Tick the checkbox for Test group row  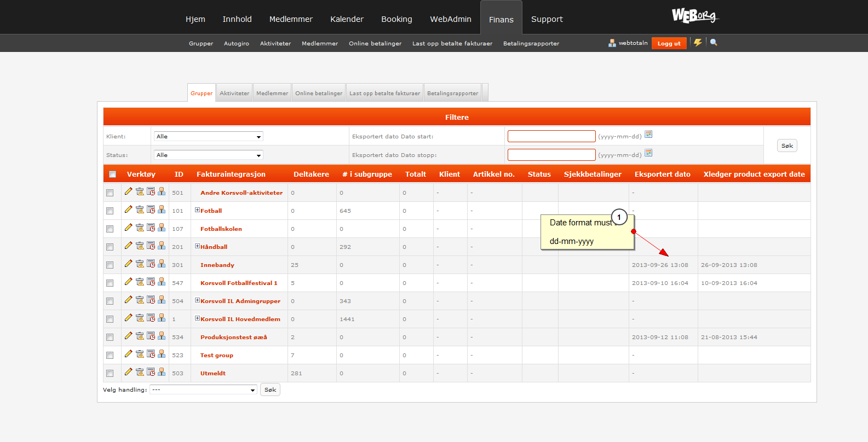[110, 356]
